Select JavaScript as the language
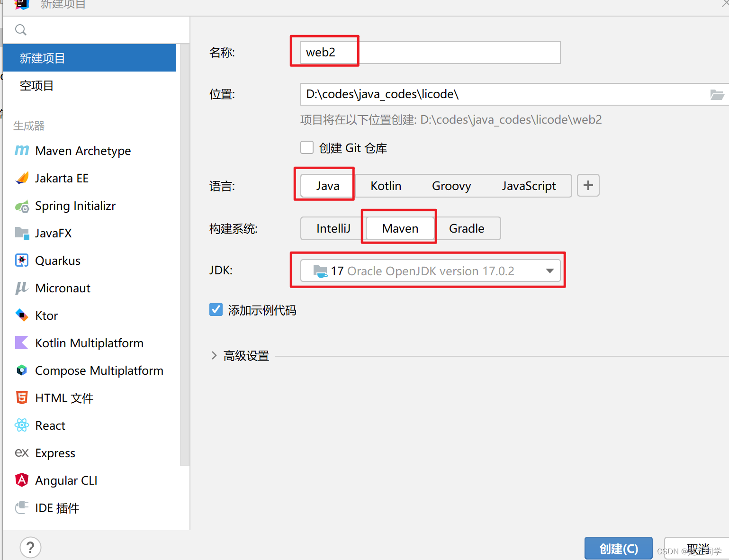The height and width of the screenshot is (560, 729). [529, 186]
